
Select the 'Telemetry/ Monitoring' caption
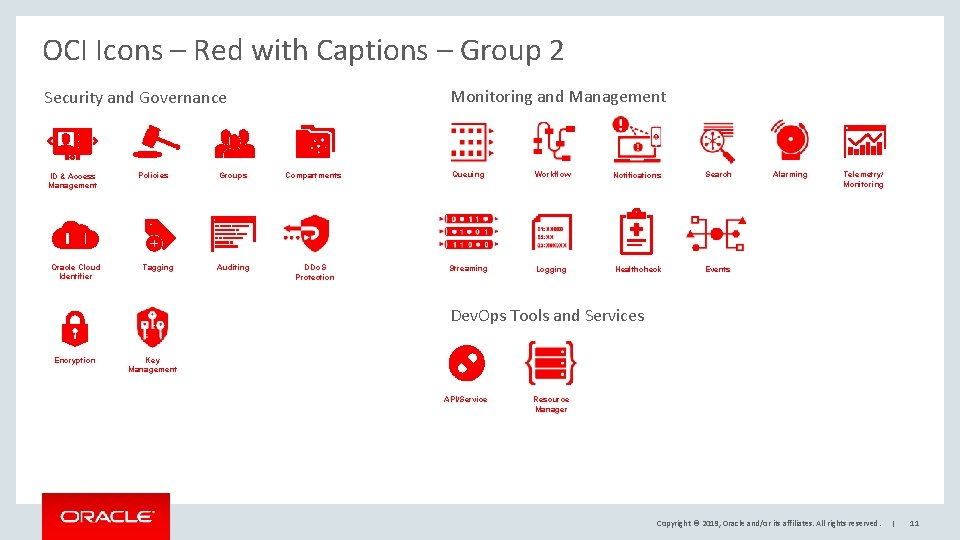[863, 179]
